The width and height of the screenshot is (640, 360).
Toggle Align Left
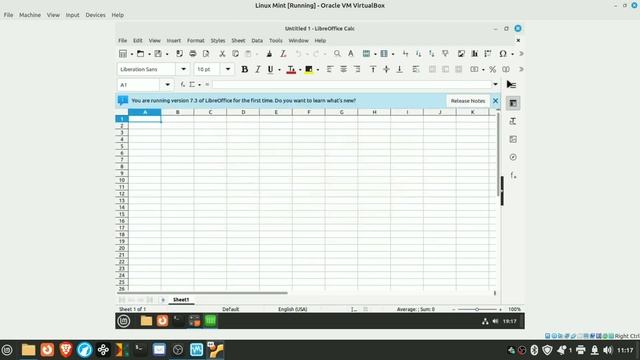[x=330, y=69]
